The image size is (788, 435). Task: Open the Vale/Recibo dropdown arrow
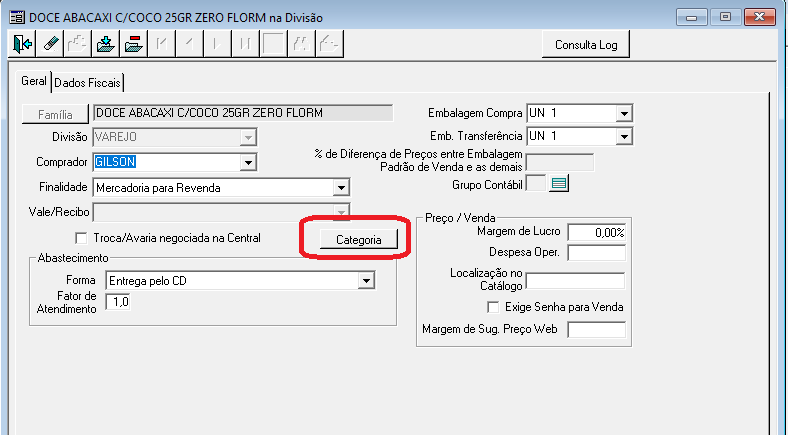pos(341,212)
